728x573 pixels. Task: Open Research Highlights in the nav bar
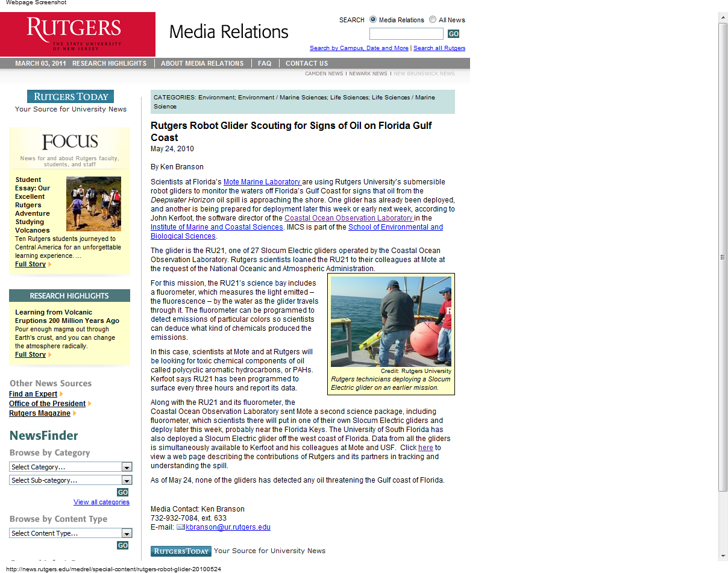point(109,63)
